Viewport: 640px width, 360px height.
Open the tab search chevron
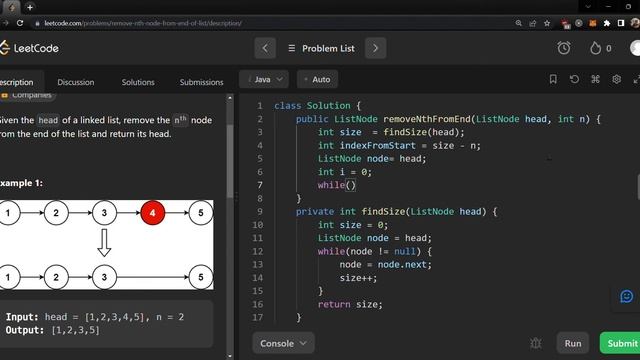[588, 7]
